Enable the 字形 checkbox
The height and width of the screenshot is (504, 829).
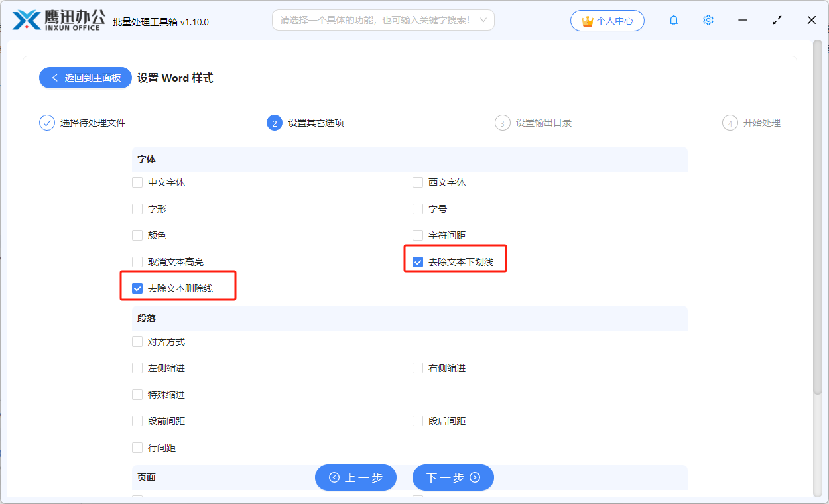click(137, 209)
